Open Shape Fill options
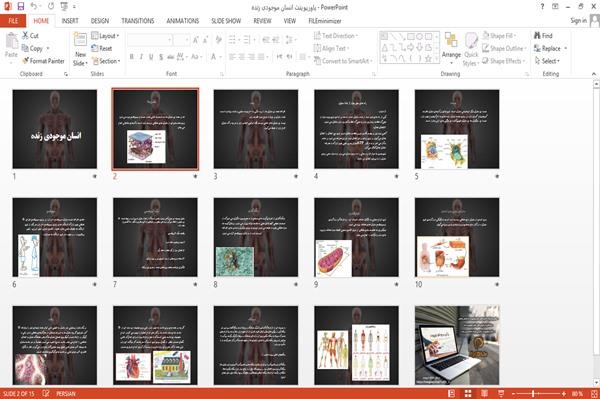This screenshot has width=600, height=399. (x=499, y=36)
